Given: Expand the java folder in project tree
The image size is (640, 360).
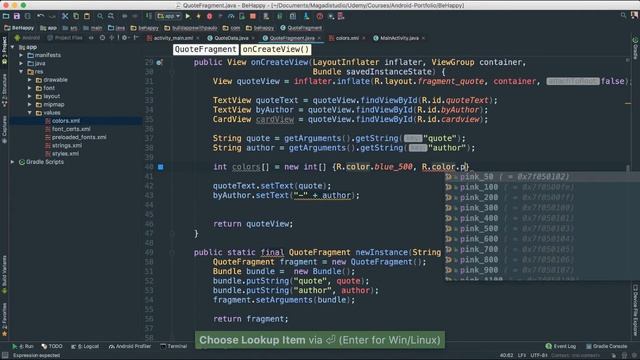Looking at the screenshot, I should (x=21, y=63).
